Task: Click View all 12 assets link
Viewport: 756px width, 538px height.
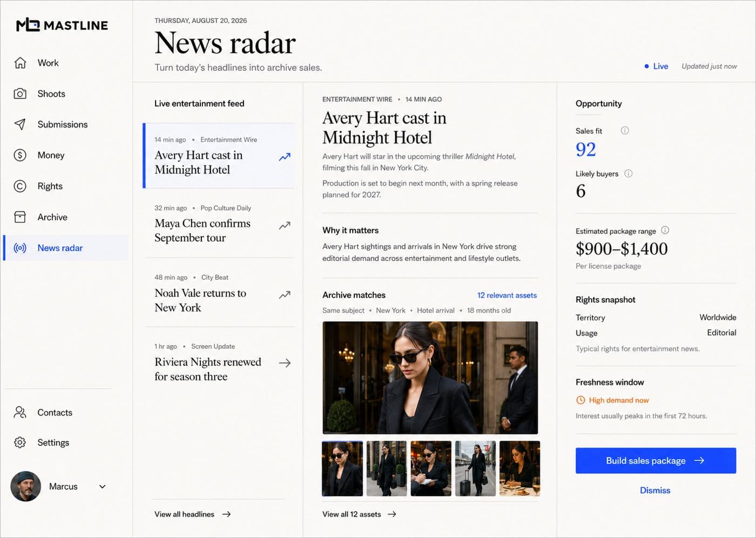Action: (x=359, y=514)
